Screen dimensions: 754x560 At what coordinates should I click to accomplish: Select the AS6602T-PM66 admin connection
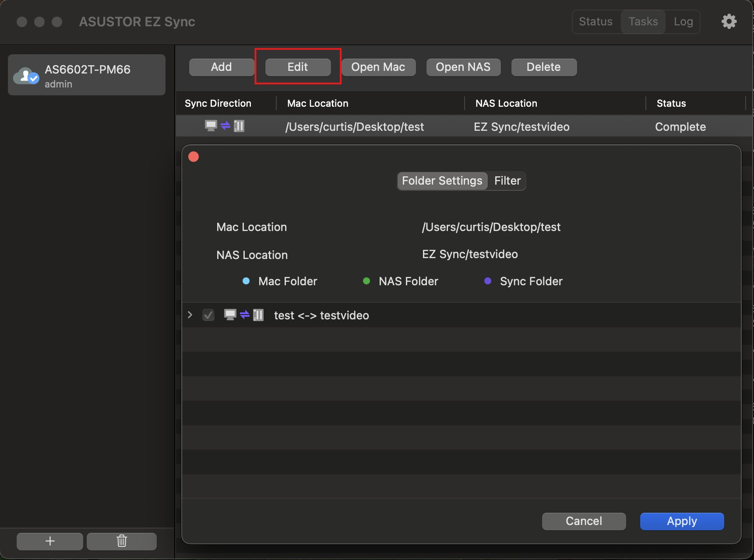coord(87,75)
